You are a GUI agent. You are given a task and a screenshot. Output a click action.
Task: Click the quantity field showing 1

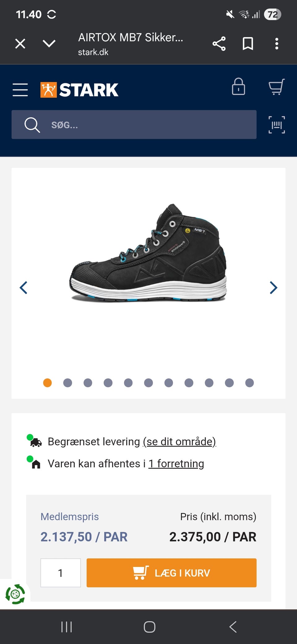(61, 573)
